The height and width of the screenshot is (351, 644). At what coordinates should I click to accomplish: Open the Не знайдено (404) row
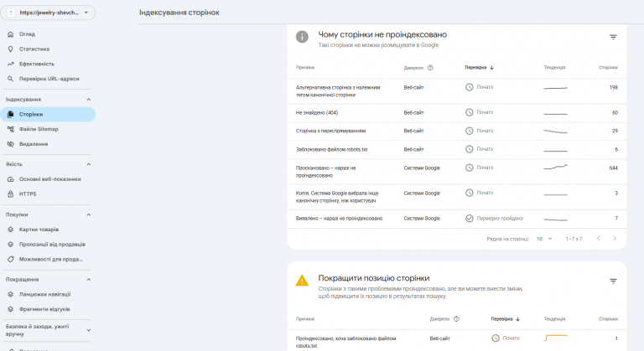pos(457,113)
